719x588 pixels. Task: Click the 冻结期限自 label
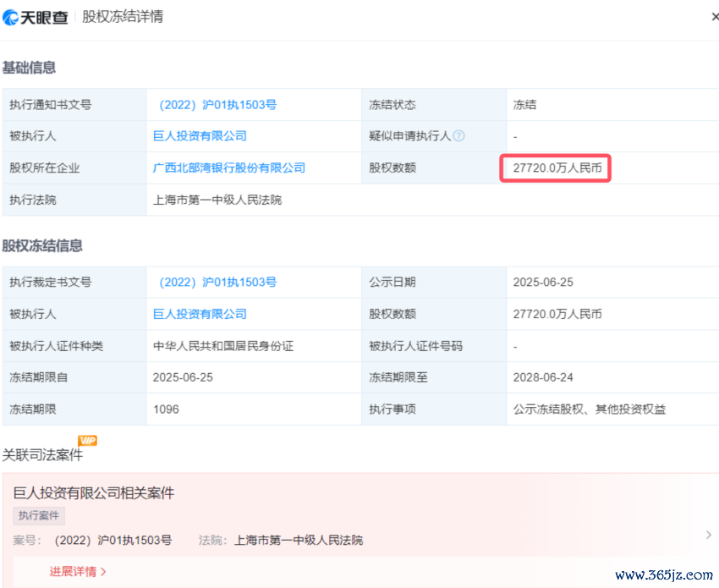39,377
